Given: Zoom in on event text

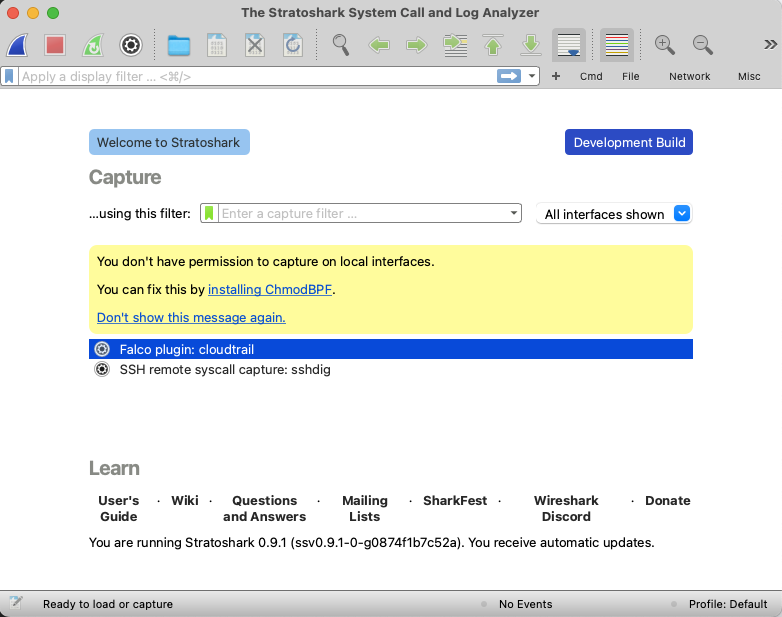Looking at the screenshot, I should 665,45.
